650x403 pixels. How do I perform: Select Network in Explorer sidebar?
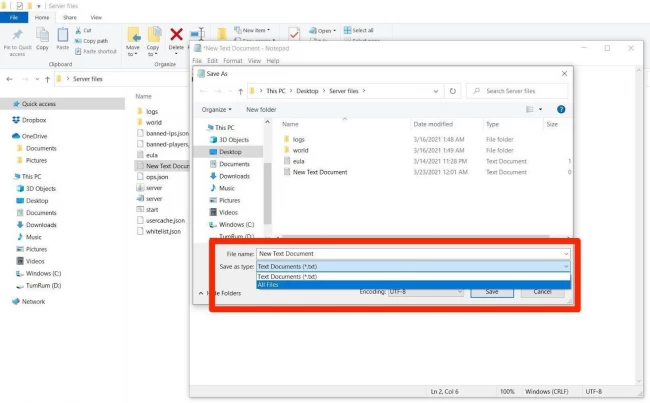coord(28,301)
